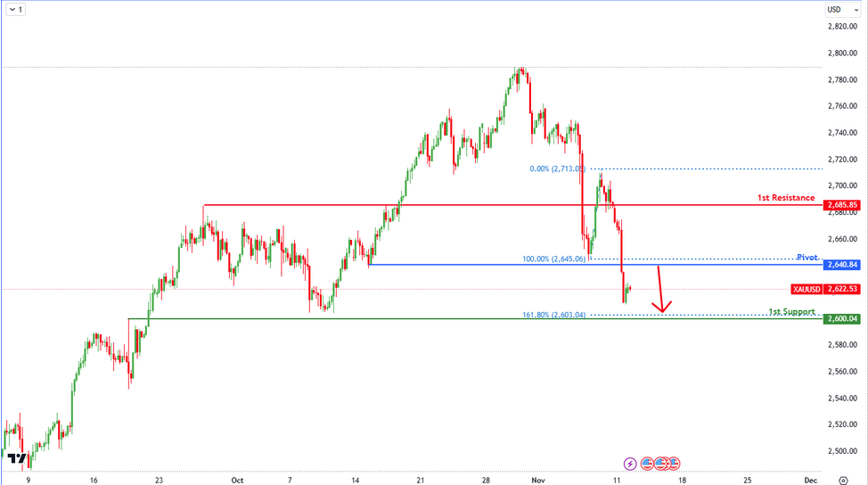Click the 23 date label on time axis
Image resolution: width=868 pixels, height=485 pixels.
click(159, 480)
